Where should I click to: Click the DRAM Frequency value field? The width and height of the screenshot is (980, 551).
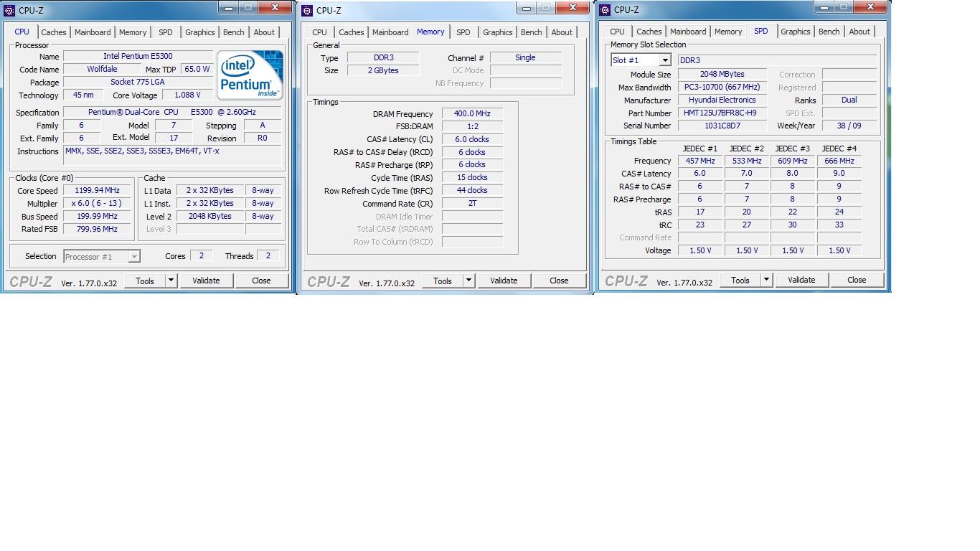pos(472,113)
